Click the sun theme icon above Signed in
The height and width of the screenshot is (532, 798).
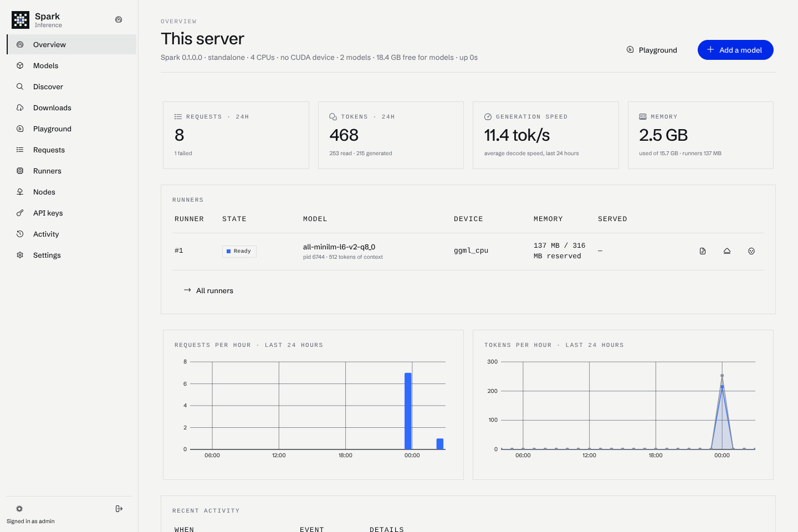coord(19,509)
